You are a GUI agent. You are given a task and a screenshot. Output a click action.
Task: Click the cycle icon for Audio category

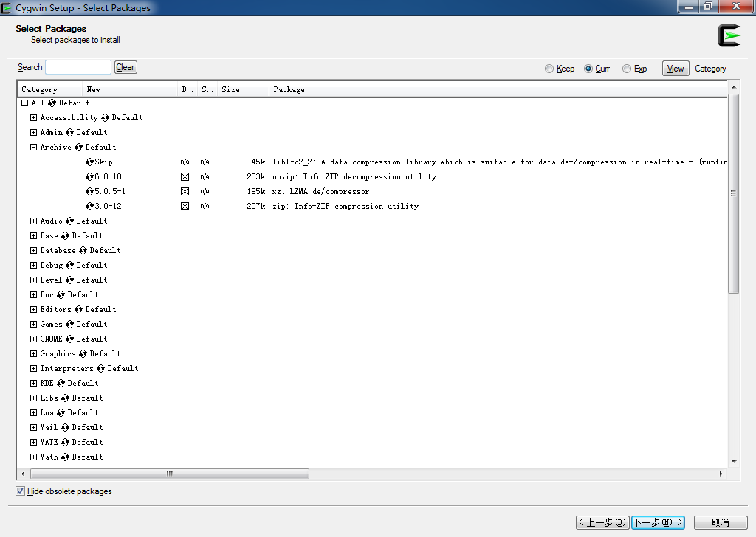[x=69, y=221]
